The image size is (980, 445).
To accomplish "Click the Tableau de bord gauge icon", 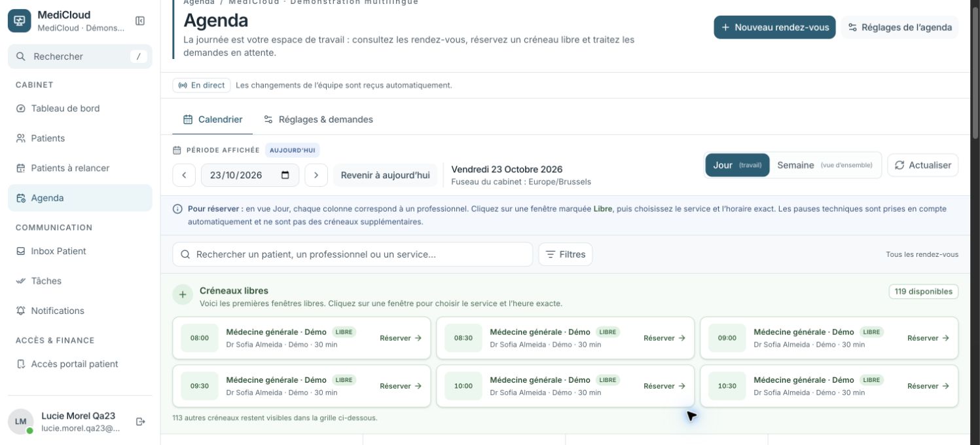I will pyautogui.click(x=20, y=109).
